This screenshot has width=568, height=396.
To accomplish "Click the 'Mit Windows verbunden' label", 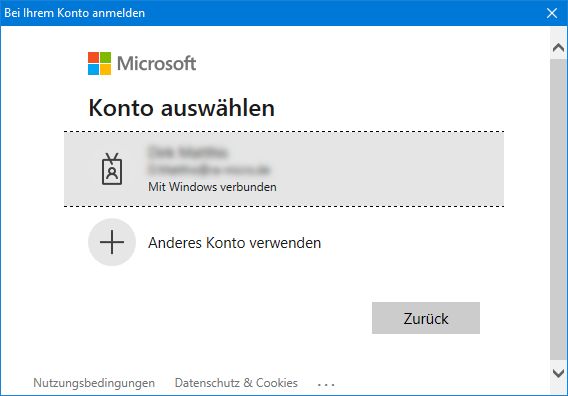I will (x=212, y=187).
